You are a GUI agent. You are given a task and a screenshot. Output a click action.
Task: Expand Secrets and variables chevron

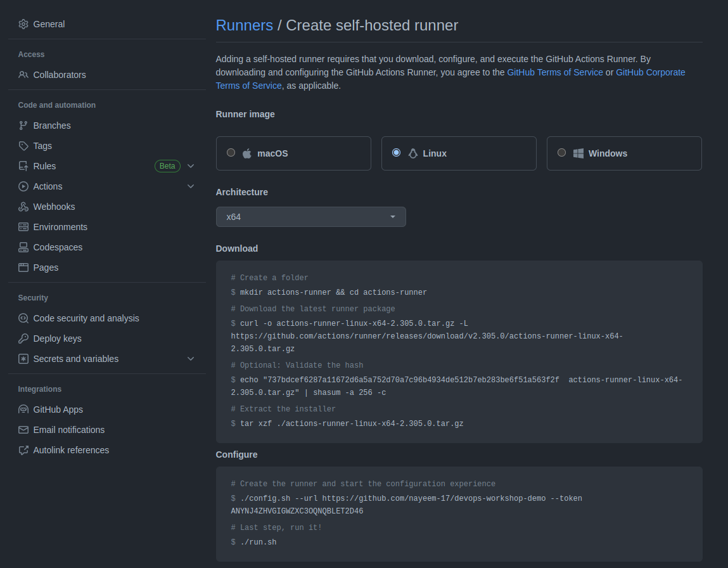(190, 359)
